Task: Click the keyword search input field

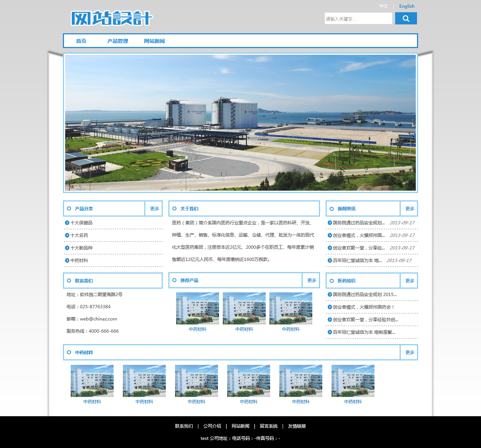Action: [x=358, y=18]
